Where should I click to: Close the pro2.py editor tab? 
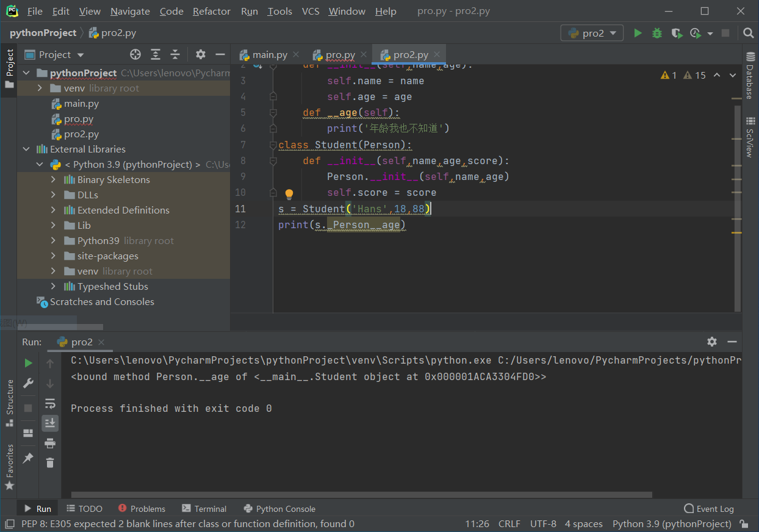pos(437,55)
